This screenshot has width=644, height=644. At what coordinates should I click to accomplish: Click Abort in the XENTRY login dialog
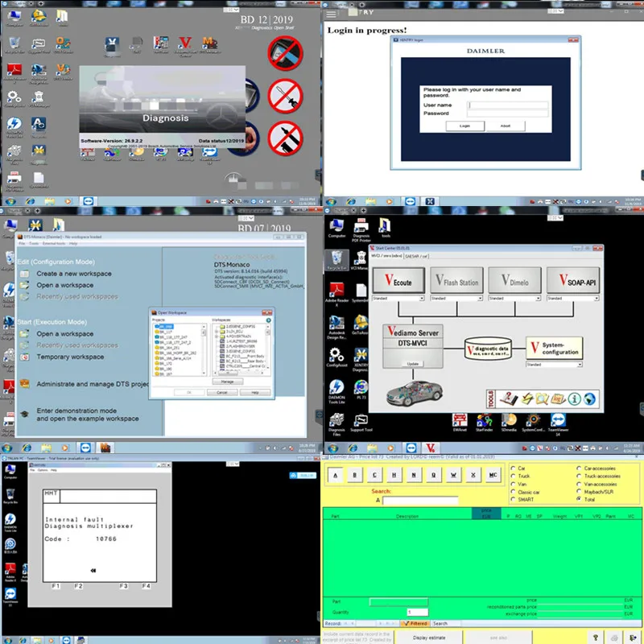(x=506, y=126)
